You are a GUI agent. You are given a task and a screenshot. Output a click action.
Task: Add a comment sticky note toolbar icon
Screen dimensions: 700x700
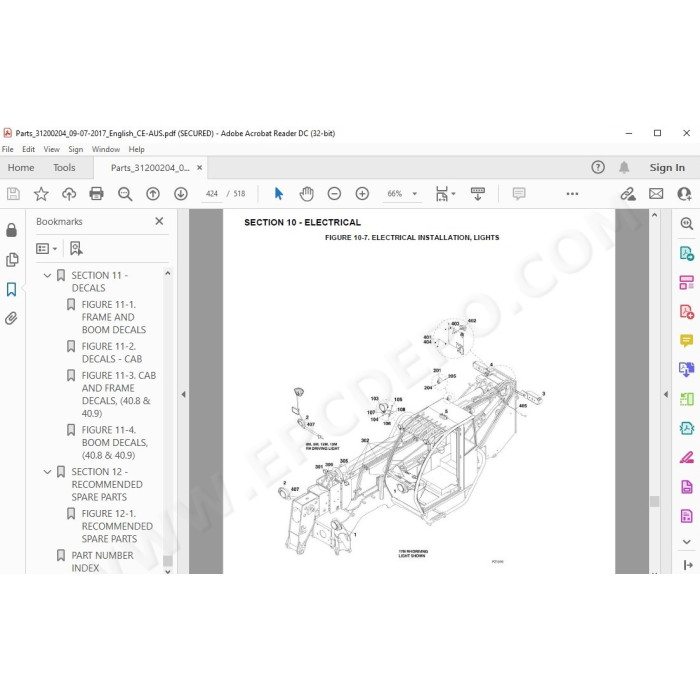519,194
